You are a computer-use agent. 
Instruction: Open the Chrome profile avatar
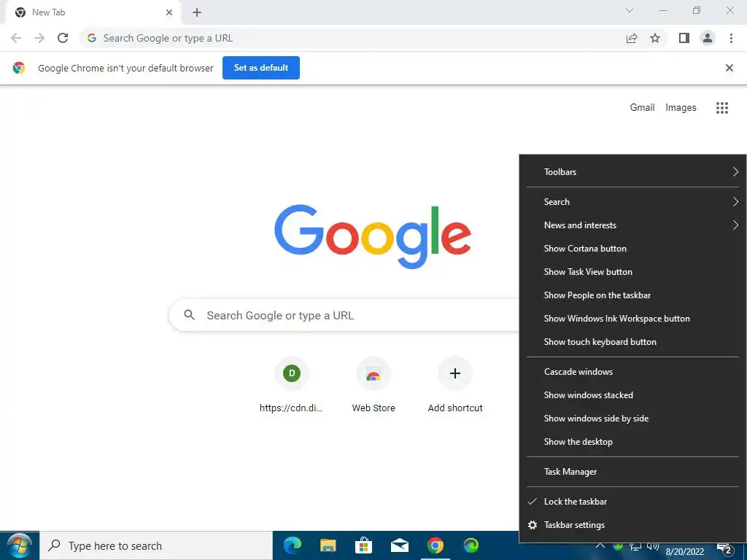click(x=708, y=38)
